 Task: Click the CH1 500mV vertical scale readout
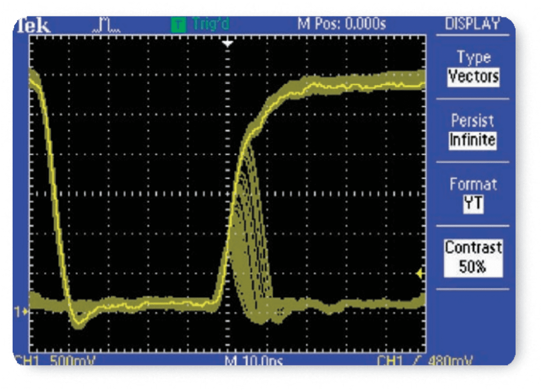56,360
